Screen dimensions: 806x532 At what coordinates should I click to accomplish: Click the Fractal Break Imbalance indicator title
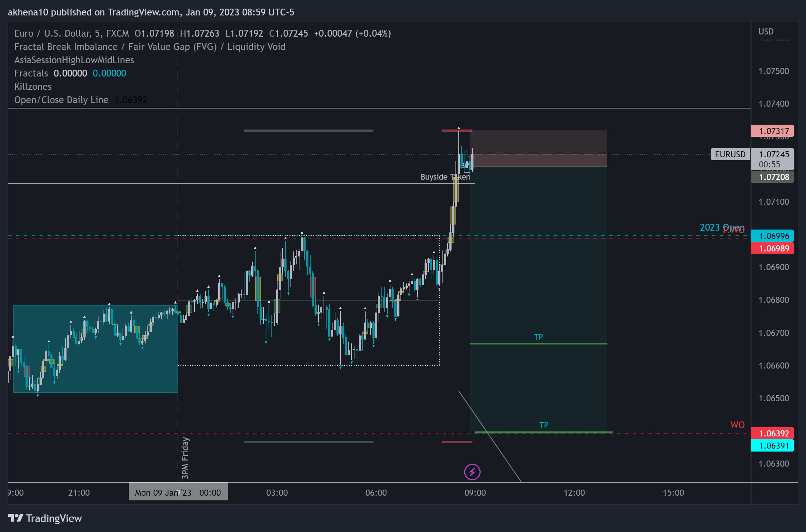tap(150, 47)
